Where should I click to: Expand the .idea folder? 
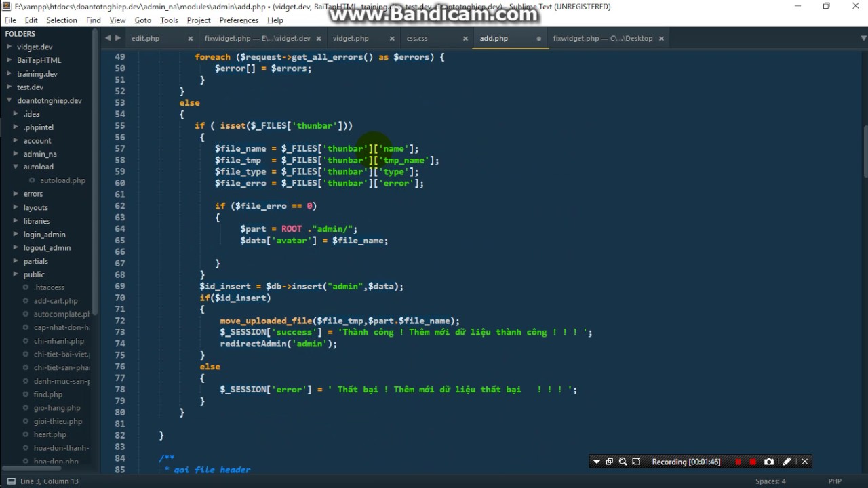(16, 114)
